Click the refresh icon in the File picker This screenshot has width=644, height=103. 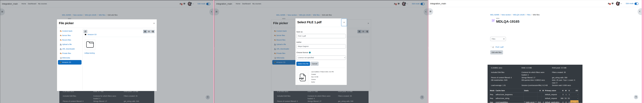point(86,31)
